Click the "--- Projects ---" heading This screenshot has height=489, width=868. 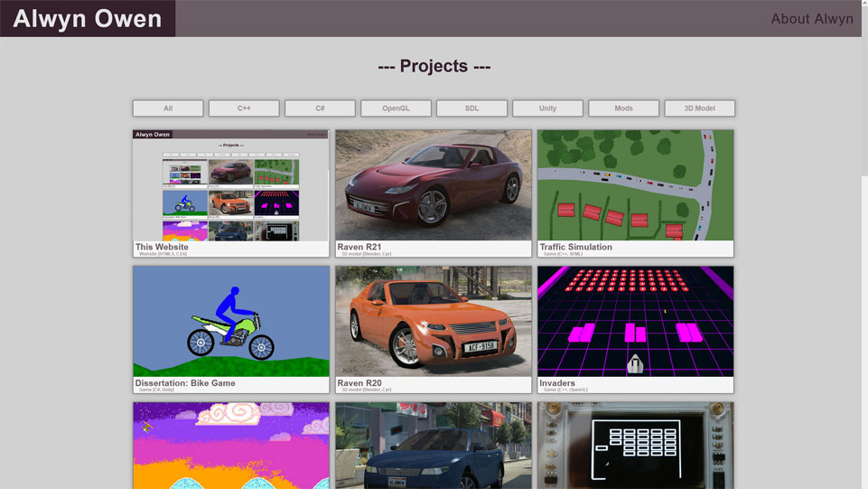click(434, 66)
